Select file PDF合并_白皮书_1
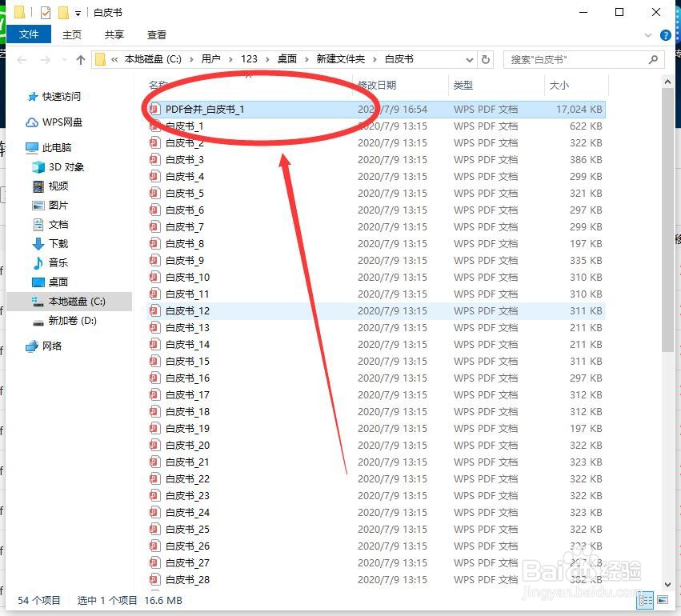This screenshot has width=681, height=616. pyautogui.click(x=376, y=109)
